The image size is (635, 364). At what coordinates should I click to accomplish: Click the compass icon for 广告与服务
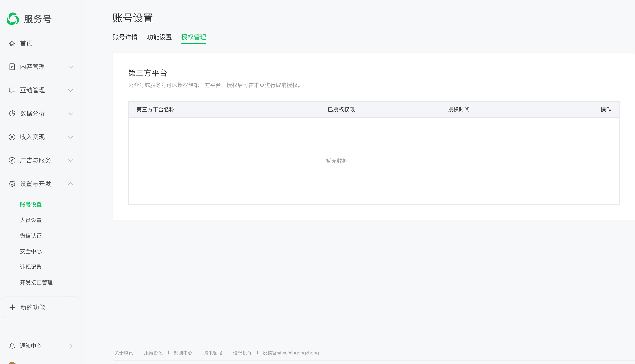(12, 160)
